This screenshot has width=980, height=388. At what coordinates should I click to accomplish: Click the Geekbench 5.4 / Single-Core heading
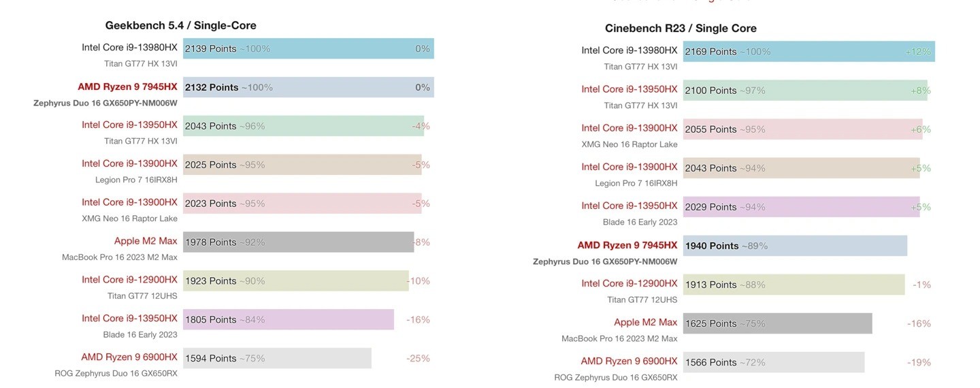[x=180, y=26]
